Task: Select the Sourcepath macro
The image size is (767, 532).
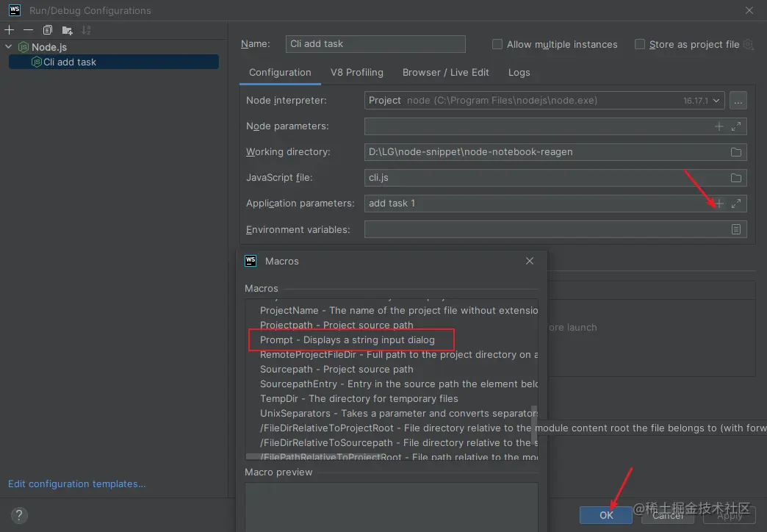Action: [392, 369]
